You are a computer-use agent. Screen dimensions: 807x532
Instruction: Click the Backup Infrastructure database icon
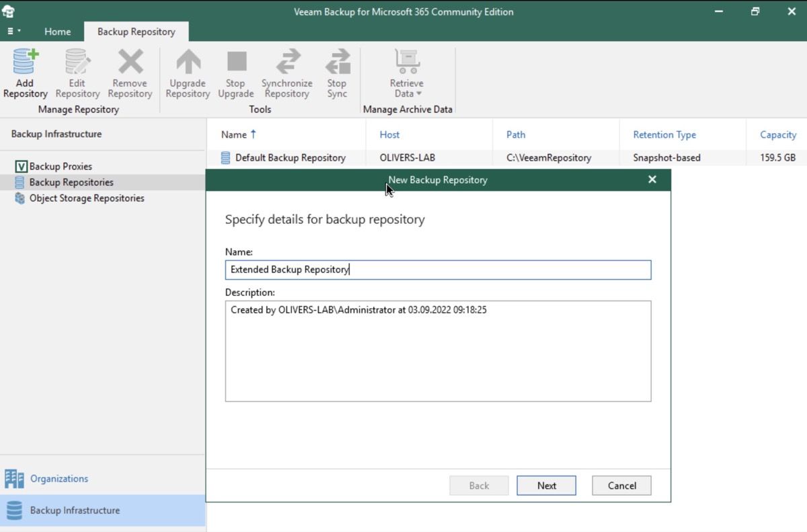tap(14, 510)
